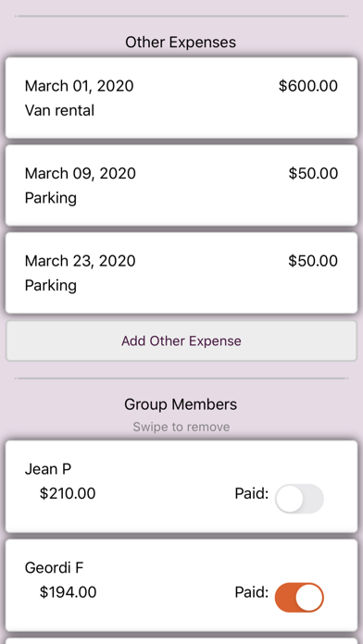The width and height of the screenshot is (363, 644).
Task: Tap the Paid label on Geordi F's card
Action: click(x=252, y=592)
